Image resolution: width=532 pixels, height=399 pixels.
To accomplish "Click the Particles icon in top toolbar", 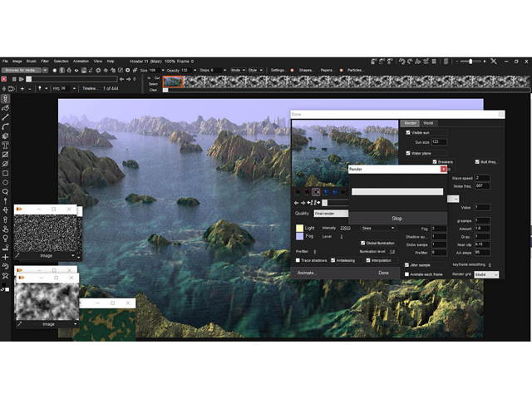I will click(341, 70).
